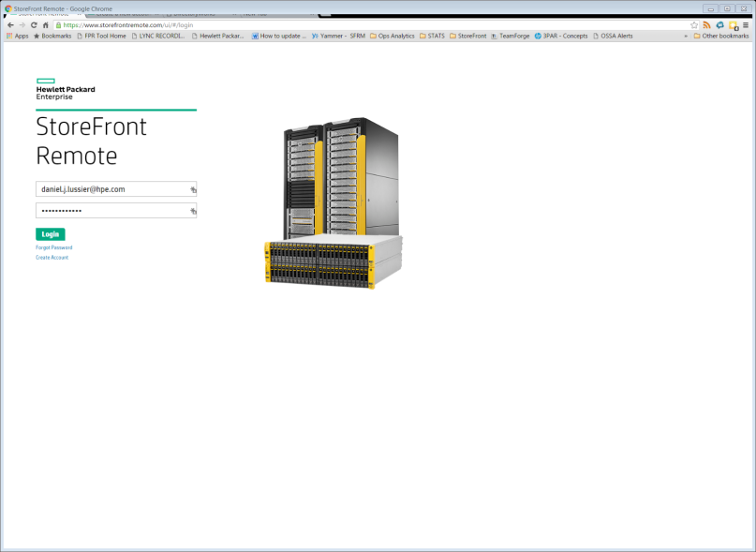
Task: Click the page reload icon in the toolbar
Action: click(35, 25)
